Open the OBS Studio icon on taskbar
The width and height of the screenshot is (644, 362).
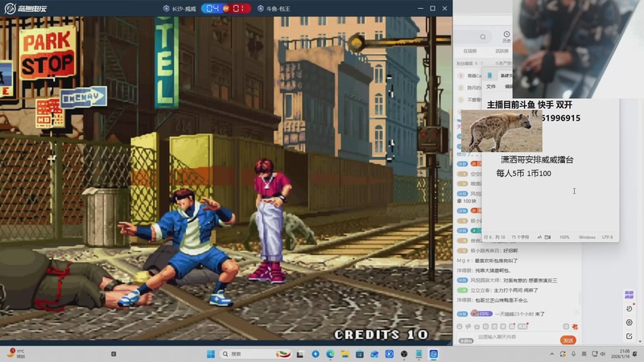(x=404, y=354)
